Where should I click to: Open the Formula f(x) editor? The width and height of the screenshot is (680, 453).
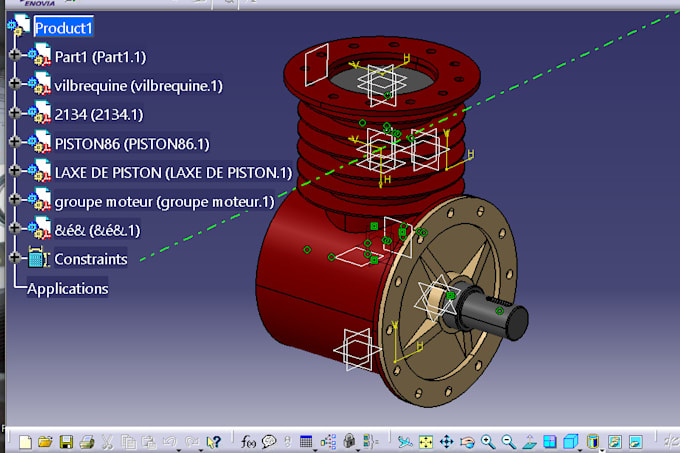pos(248,442)
